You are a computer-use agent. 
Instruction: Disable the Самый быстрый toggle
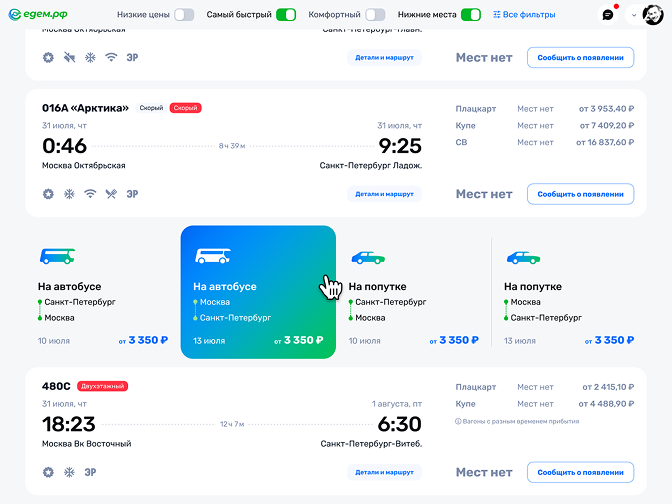(286, 15)
